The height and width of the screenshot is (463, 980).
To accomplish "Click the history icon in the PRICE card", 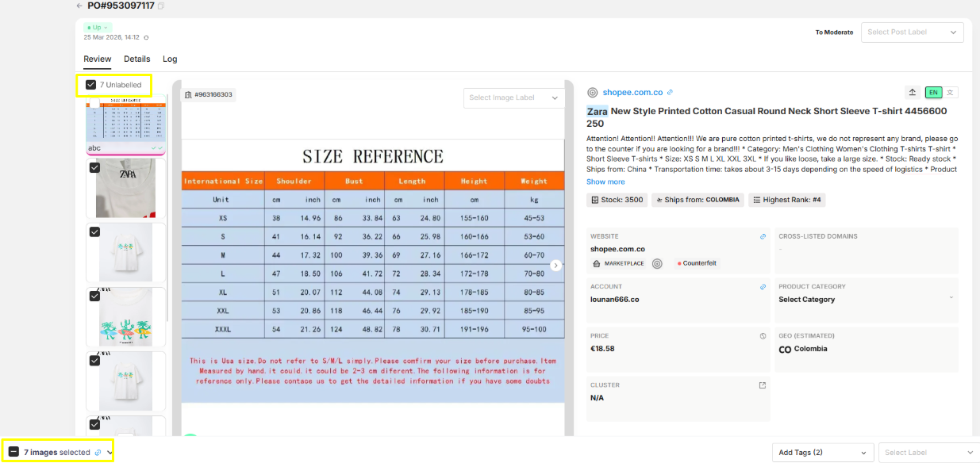I will tap(763, 336).
